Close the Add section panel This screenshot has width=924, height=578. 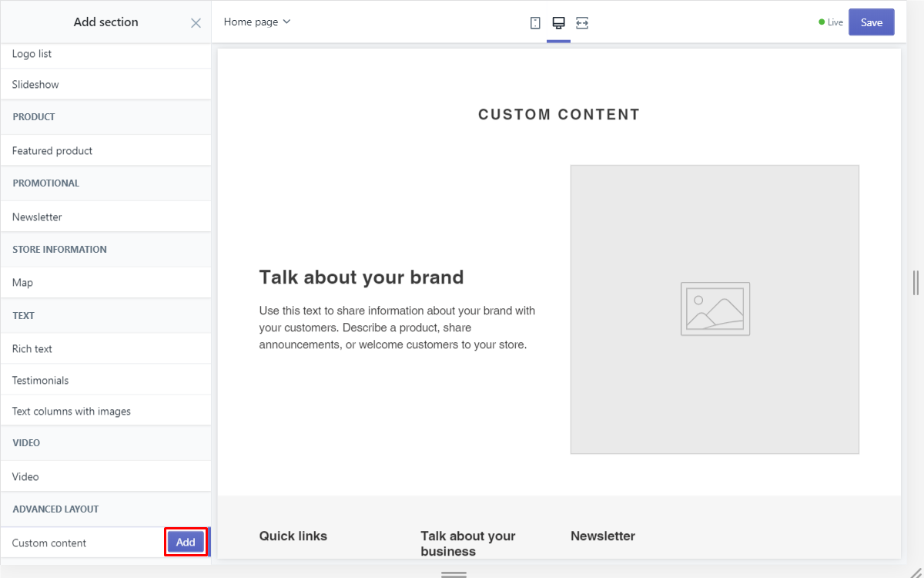tap(196, 23)
